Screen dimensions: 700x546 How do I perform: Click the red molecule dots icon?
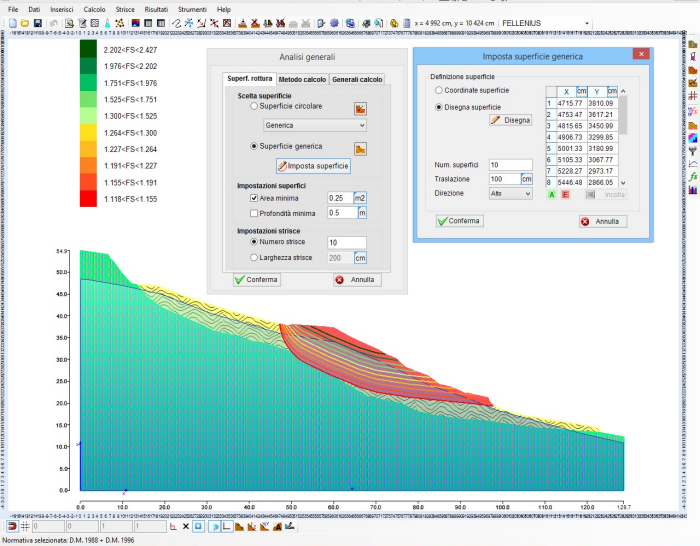point(120,23)
